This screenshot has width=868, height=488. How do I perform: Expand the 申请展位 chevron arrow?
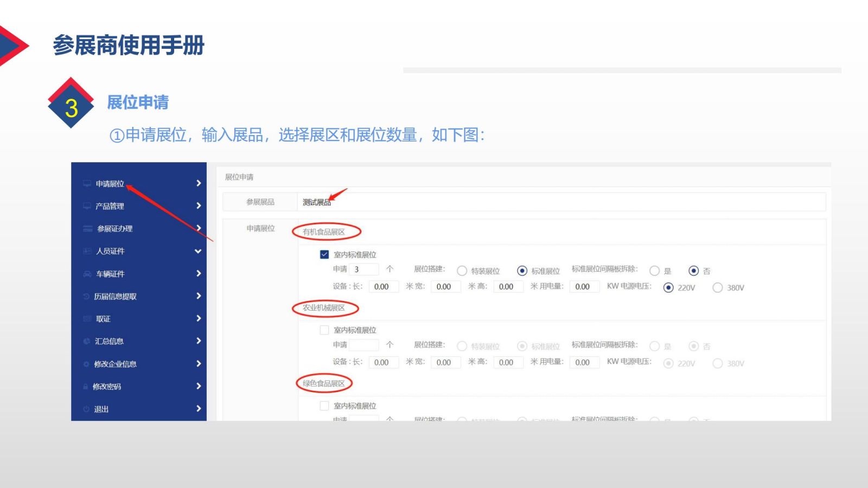[199, 183]
